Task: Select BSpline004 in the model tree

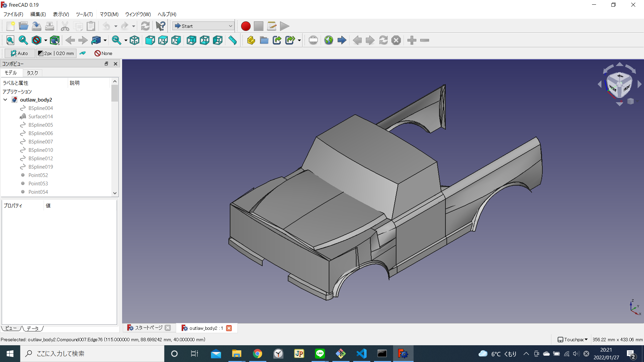Action: point(41,108)
